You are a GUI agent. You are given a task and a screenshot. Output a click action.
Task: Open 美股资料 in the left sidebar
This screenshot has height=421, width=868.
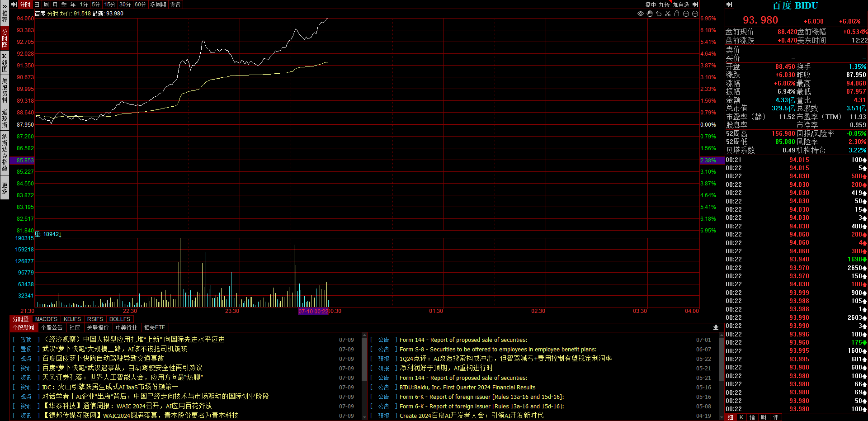pyautogui.click(x=5, y=90)
